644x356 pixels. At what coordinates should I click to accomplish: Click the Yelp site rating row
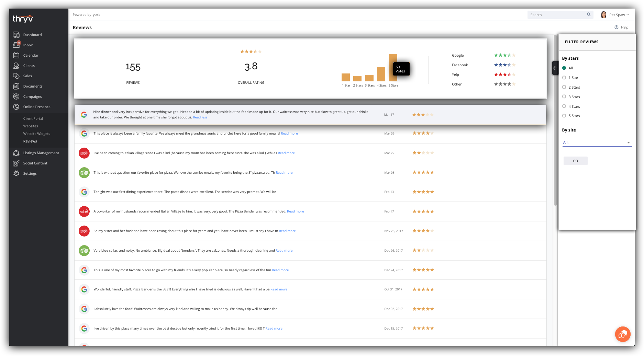click(484, 74)
